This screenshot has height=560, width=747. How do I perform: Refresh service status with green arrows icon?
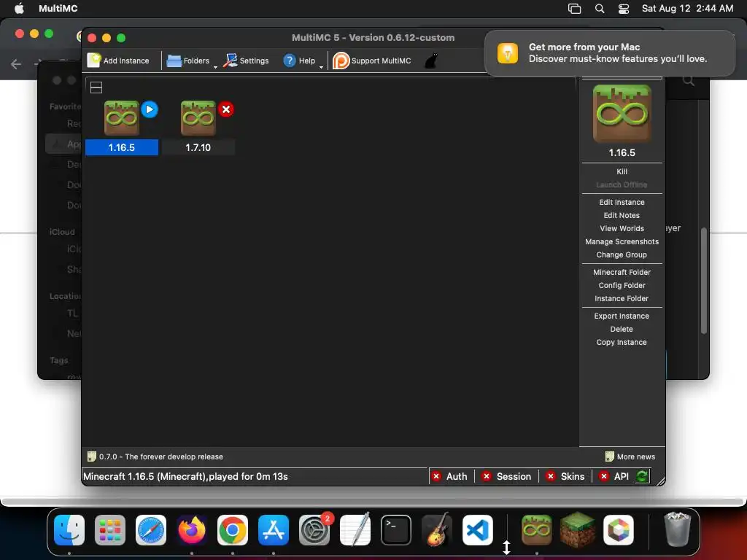pos(642,476)
